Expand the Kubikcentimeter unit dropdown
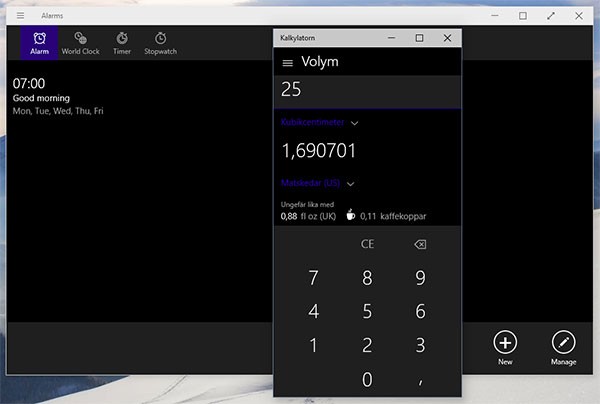600x404 pixels. 319,123
